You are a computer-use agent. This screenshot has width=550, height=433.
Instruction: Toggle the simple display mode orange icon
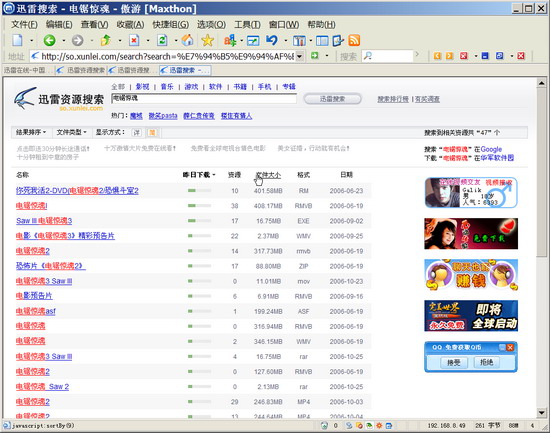(x=152, y=133)
